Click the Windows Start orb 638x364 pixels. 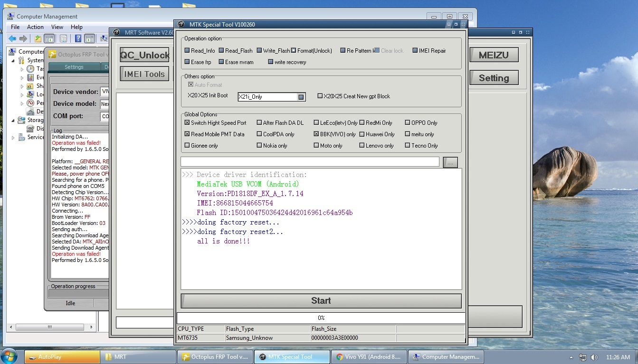click(10, 356)
